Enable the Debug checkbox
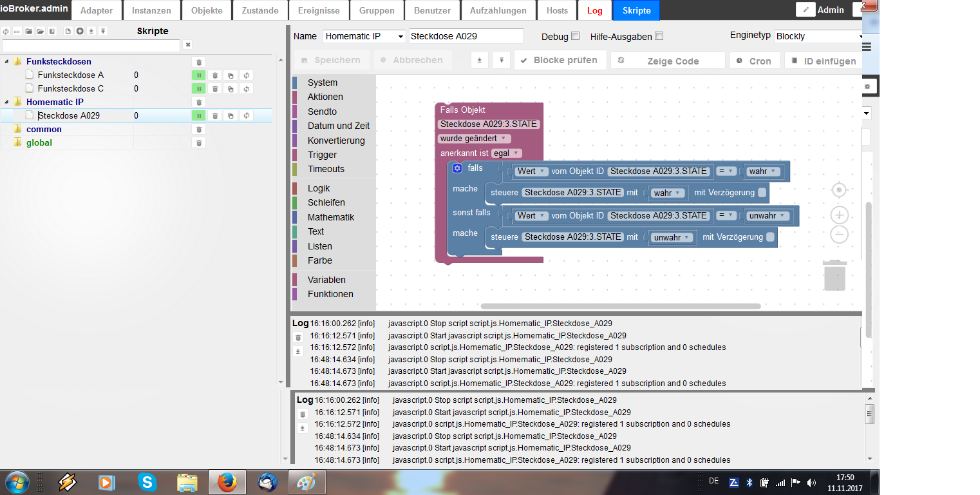Image resolution: width=980 pixels, height=495 pixels. (576, 37)
